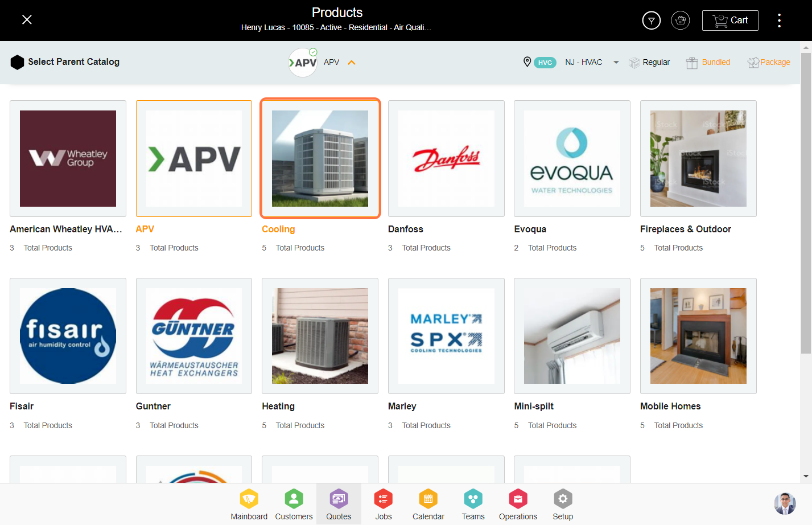
Task: Click the Cooling category title
Action: click(x=278, y=229)
